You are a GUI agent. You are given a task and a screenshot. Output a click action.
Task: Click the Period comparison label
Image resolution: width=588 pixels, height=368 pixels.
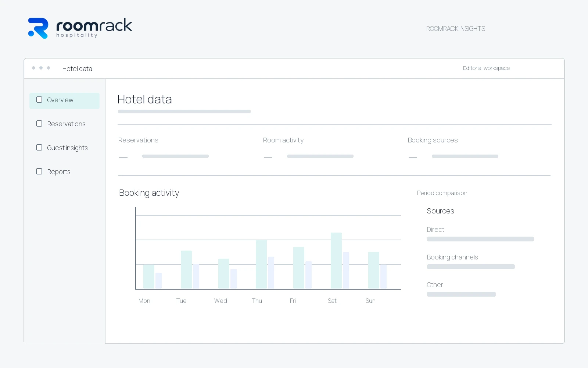tap(442, 193)
